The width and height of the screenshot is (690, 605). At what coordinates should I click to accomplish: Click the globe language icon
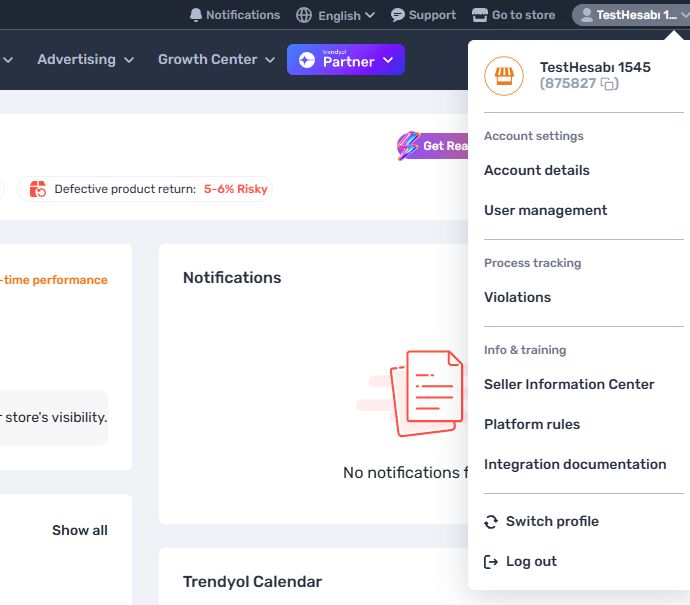click(x=304, y=15)
